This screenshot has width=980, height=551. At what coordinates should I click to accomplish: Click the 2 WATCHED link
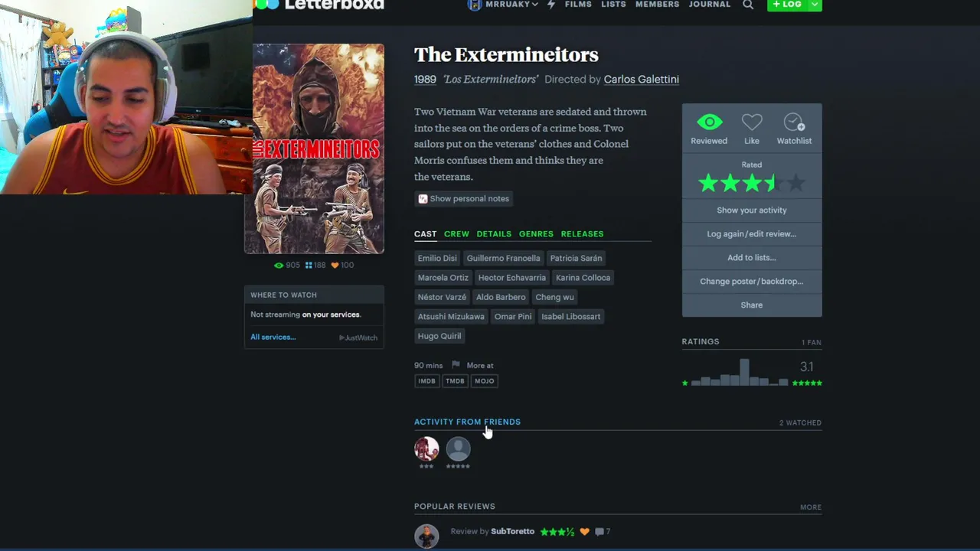[x=800, y=423]
